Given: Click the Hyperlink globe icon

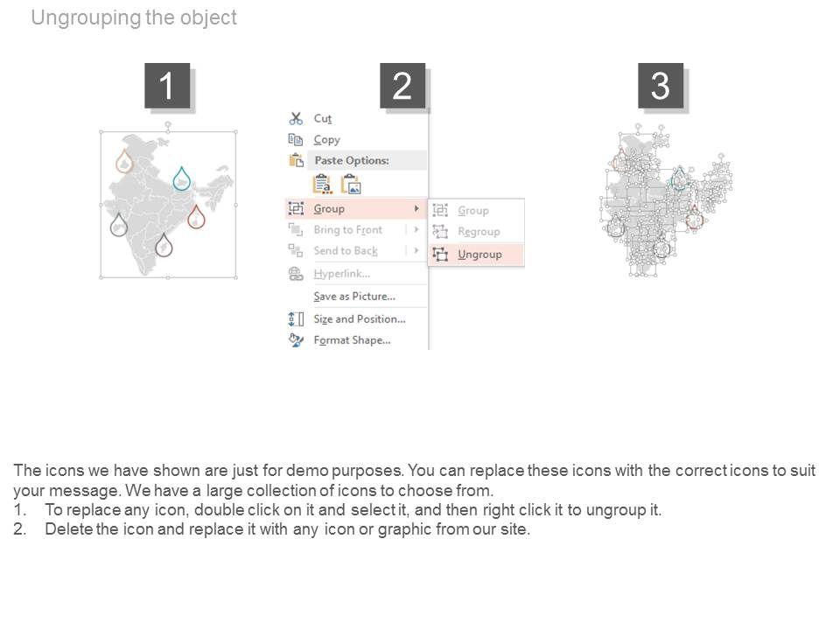Looking at the screenshot, I should [x=296, y=274].
